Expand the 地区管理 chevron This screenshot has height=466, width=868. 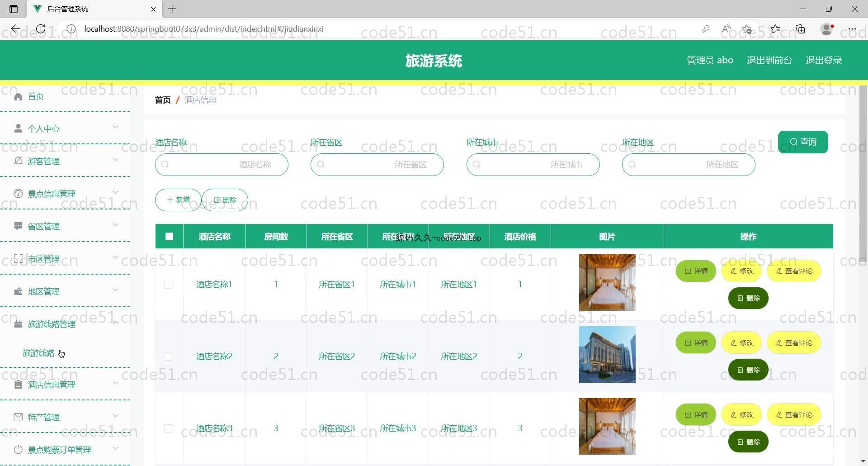coord(115,290)
